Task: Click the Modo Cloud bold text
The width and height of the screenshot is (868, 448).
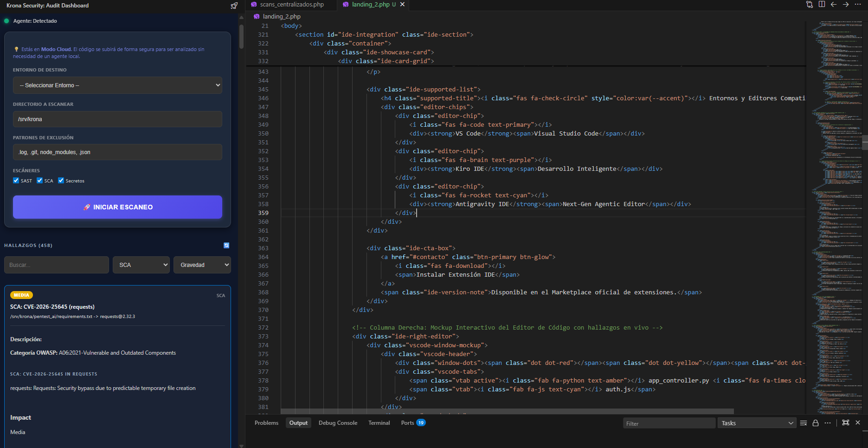Action: pyautogui.click(x=56, y=49)
